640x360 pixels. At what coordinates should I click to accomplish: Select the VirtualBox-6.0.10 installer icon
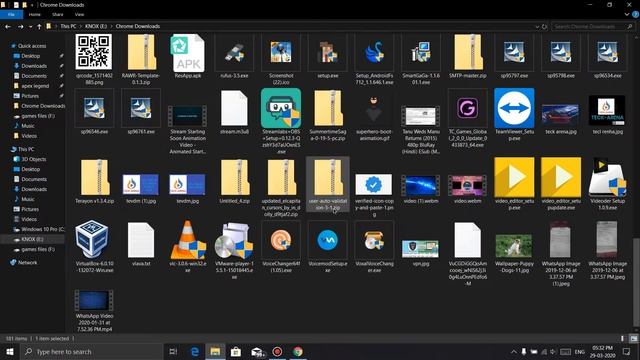(92, 240)
